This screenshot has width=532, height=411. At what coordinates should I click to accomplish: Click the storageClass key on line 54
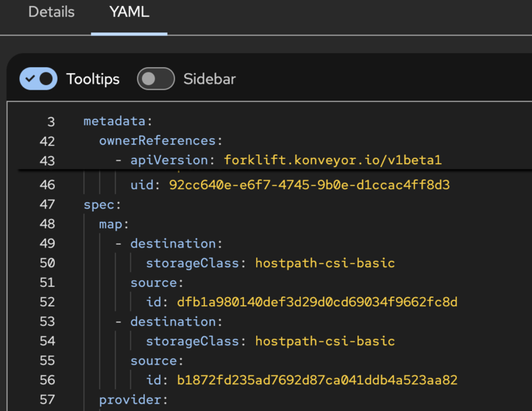pyautogui.click(x=192, y=341)
